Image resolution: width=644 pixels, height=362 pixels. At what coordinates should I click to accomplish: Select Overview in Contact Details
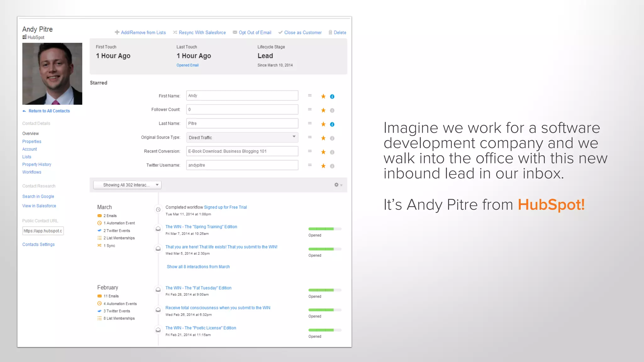pyautogui.click(x=31, y=134)
